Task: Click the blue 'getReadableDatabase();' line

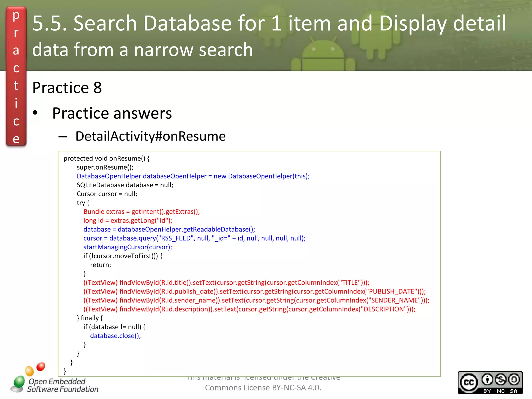Action: pyautogui.click(x=169, y=229)
